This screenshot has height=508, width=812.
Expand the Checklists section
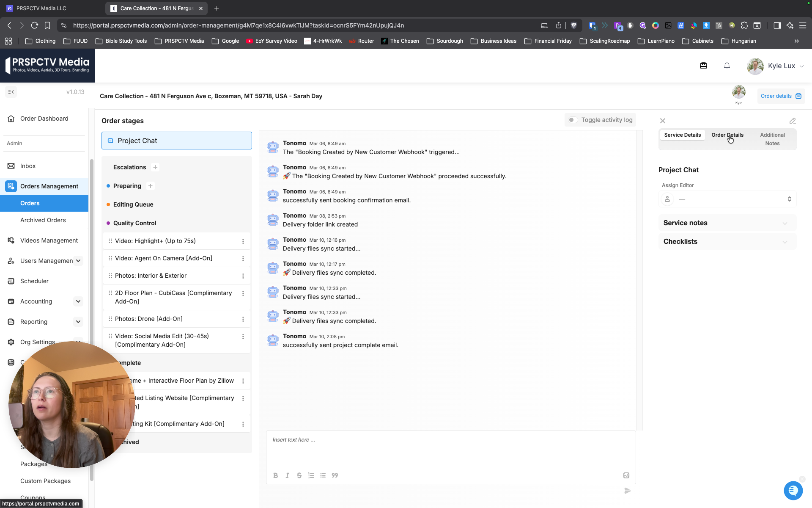[x=727, y=242]
